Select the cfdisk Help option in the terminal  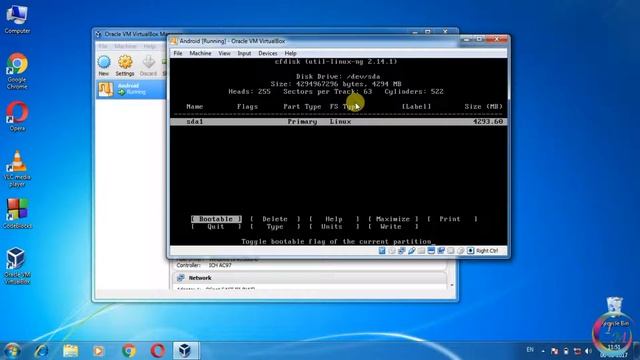click(x=334, y=219)
